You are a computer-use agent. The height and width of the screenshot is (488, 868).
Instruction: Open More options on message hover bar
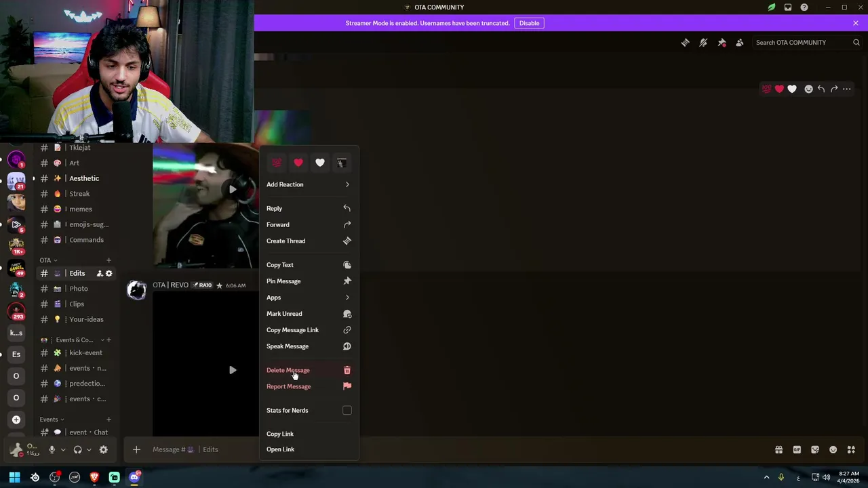pyautogui.click(x=847, y=89)
